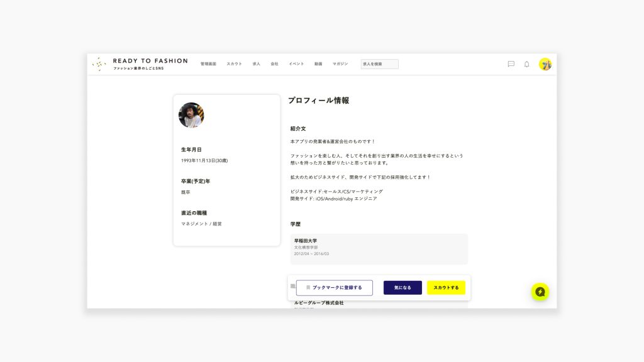Click the round profile photo in the card
Image resolution: width=644 pixels, height=362 pixels.
tap(191, 115)
